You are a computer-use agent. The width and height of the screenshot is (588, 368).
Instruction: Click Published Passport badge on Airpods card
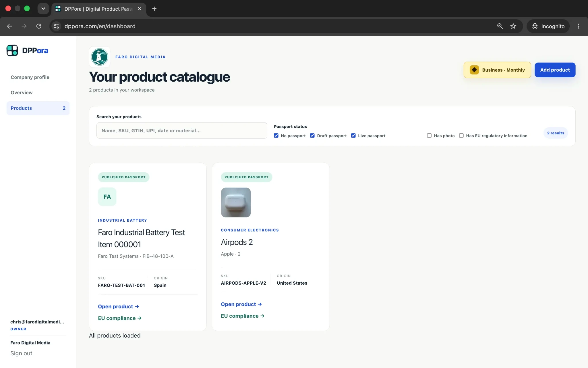(x=246, y=177)
